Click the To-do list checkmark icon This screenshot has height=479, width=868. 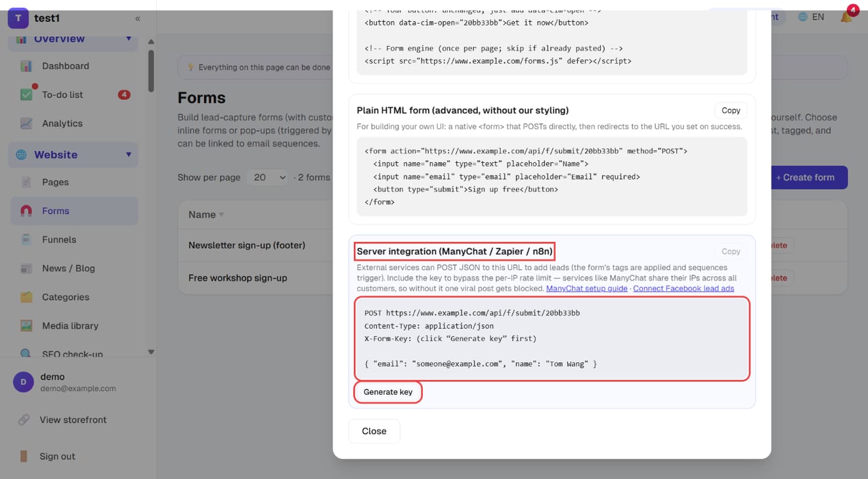point(26,95)
